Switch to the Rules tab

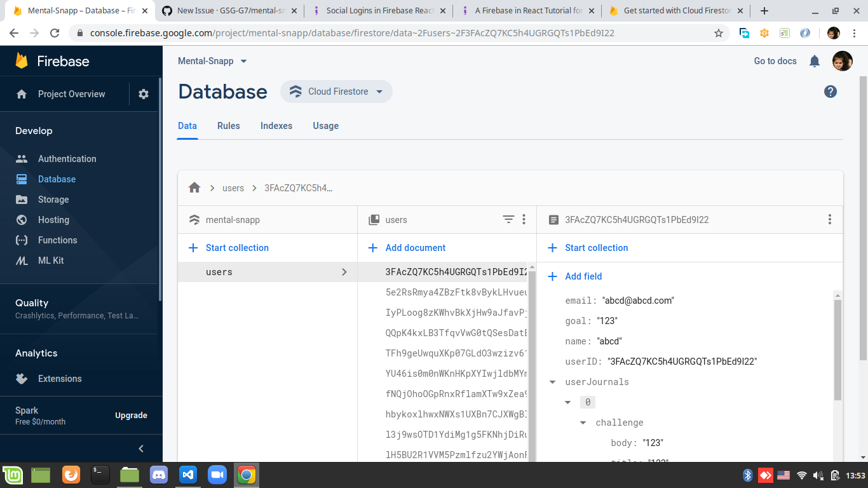pyautogui.click(x=229, y=126)
